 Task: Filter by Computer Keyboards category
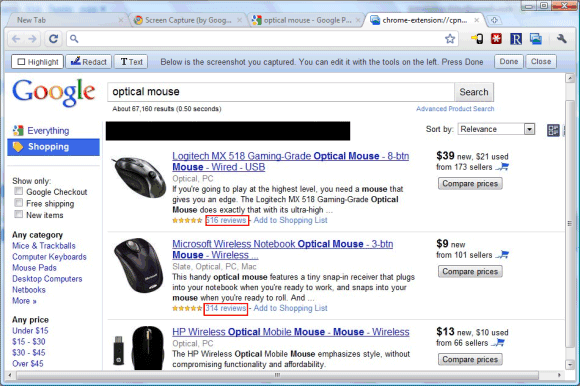point(49,257)
